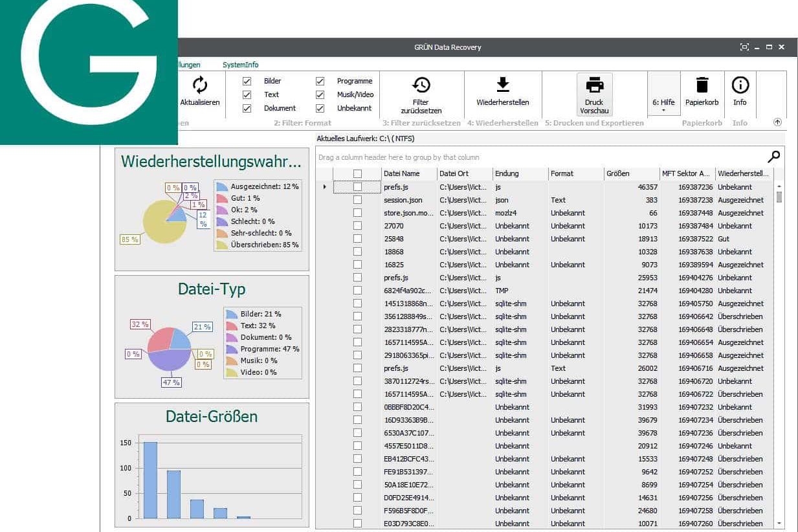Click the group-by-column drop area text
This screenshot has width=798, height=532.
399,157
